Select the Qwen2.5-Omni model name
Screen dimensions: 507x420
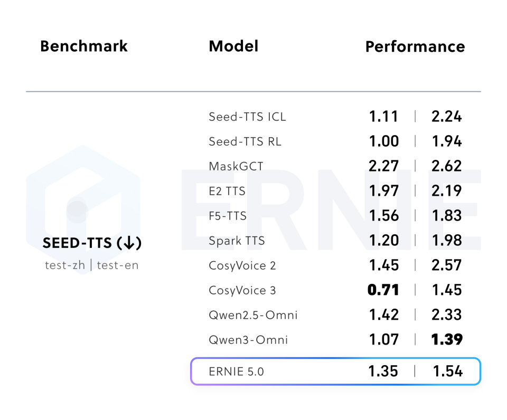[x=253, y=315]
